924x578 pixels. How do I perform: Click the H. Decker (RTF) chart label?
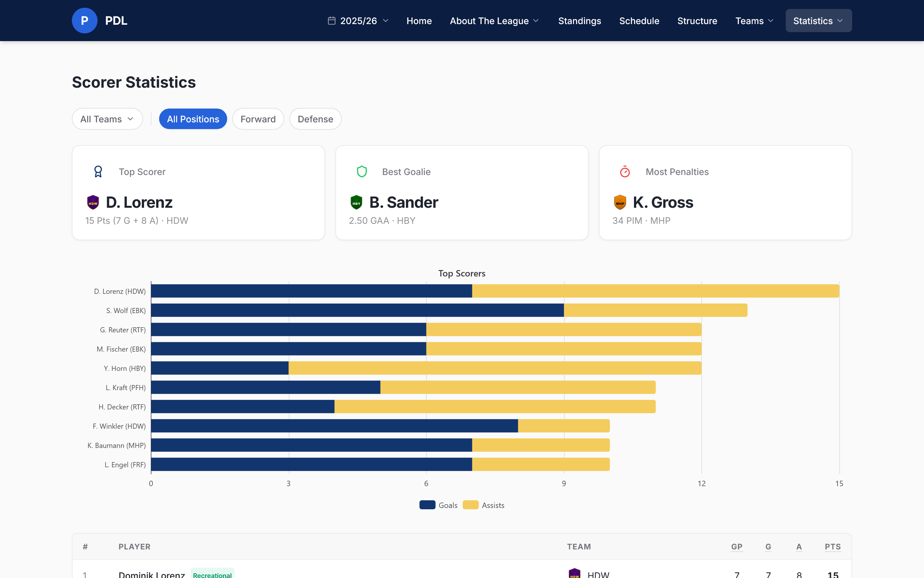(x=122, y=407)
